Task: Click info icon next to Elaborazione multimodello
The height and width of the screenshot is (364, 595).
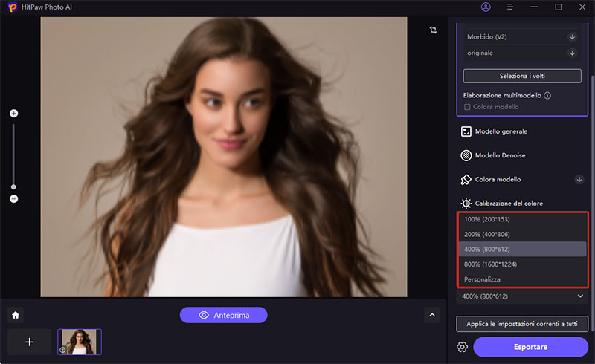Action: (x=547, y=95)
